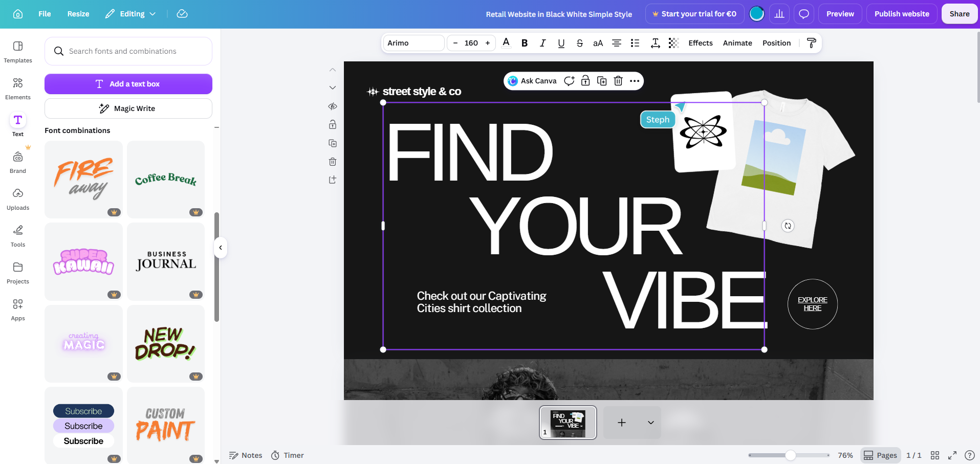Open the text color picker
This screenshot has width=980, height=464.
tap(506, 43)
